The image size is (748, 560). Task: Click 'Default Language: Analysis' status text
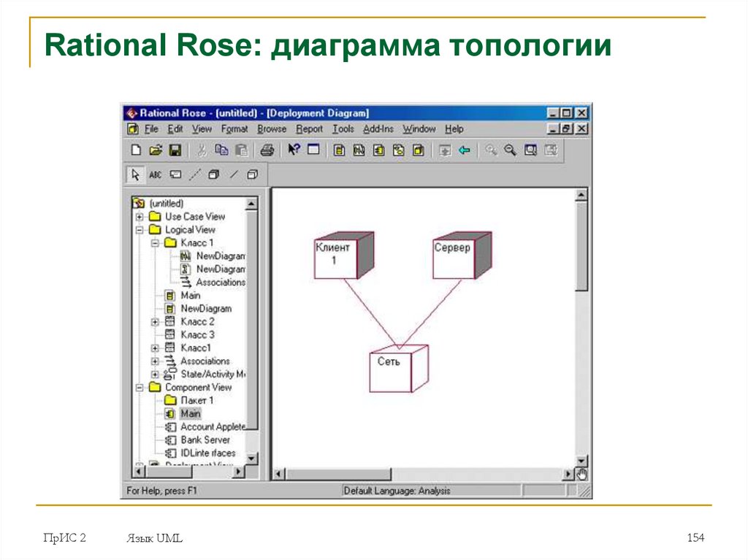pyautogui.click(x=397, y=491)
